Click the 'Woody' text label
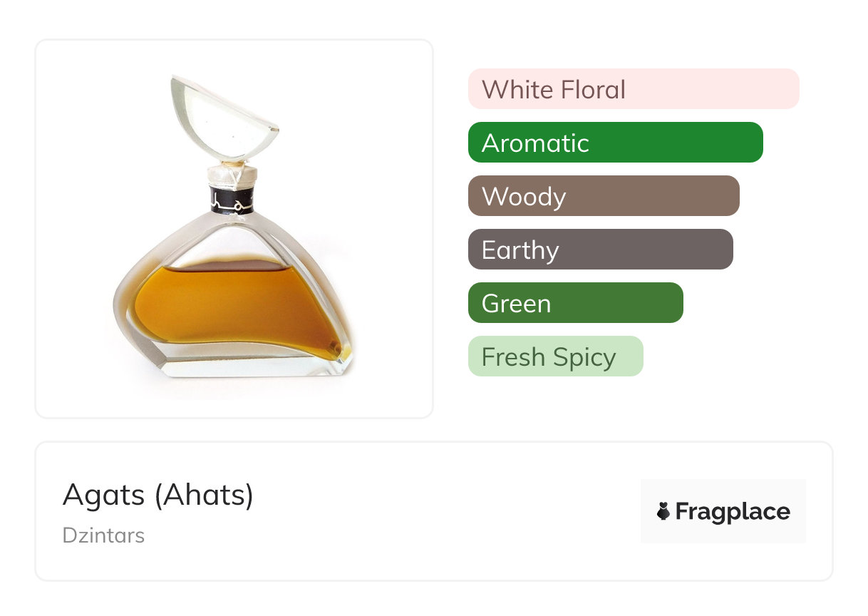This screenshot has width=868, height=616. pyautogui.click(x=524, y=197)
